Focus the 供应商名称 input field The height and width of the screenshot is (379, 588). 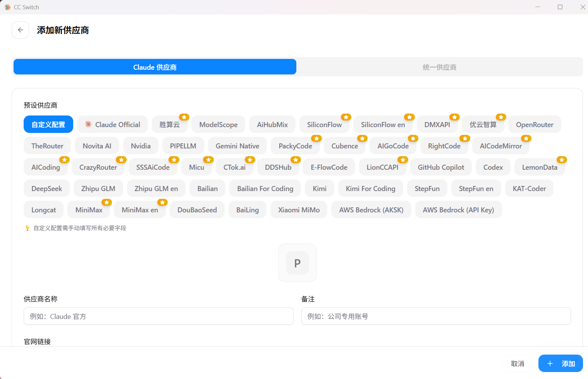pos(158,316)
